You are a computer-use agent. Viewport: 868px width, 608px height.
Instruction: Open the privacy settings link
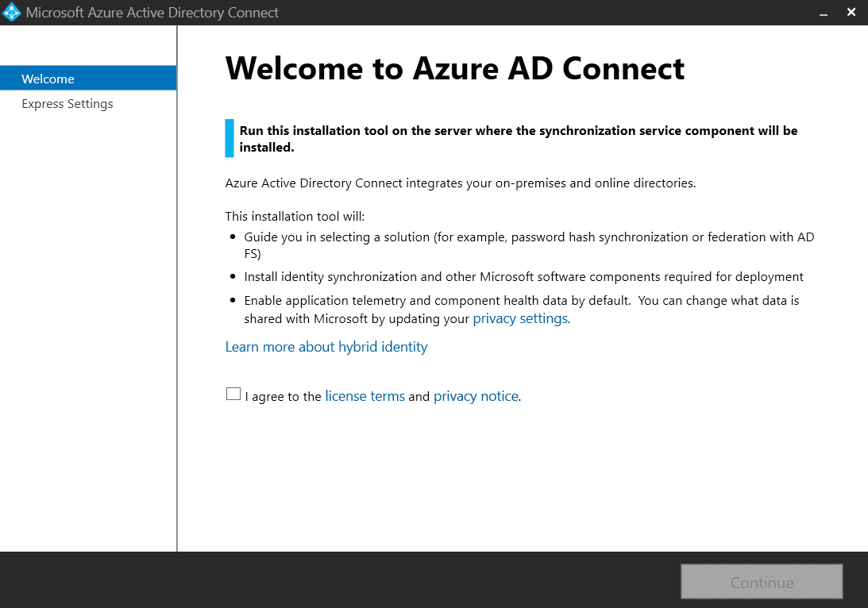tap(520, 318)
